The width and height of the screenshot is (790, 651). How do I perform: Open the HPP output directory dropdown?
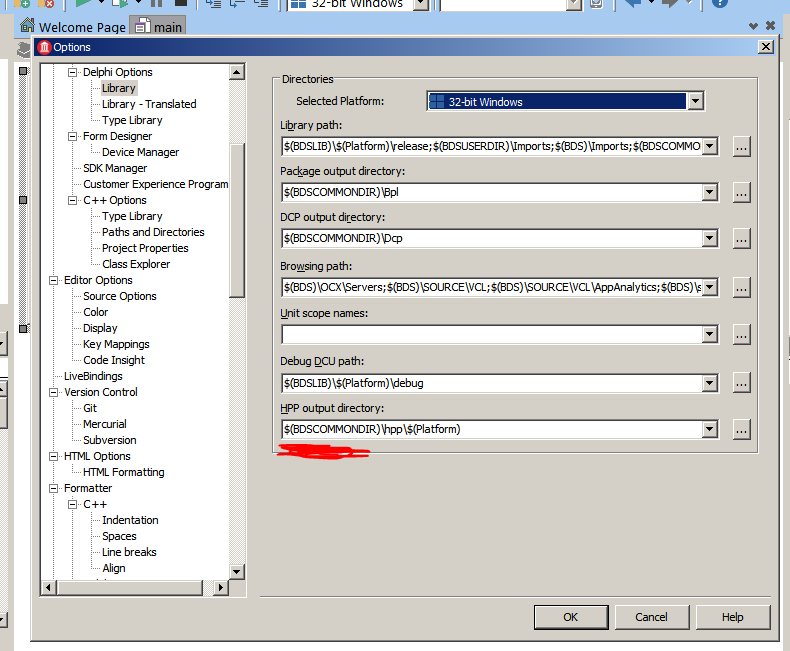coord(709,430)
